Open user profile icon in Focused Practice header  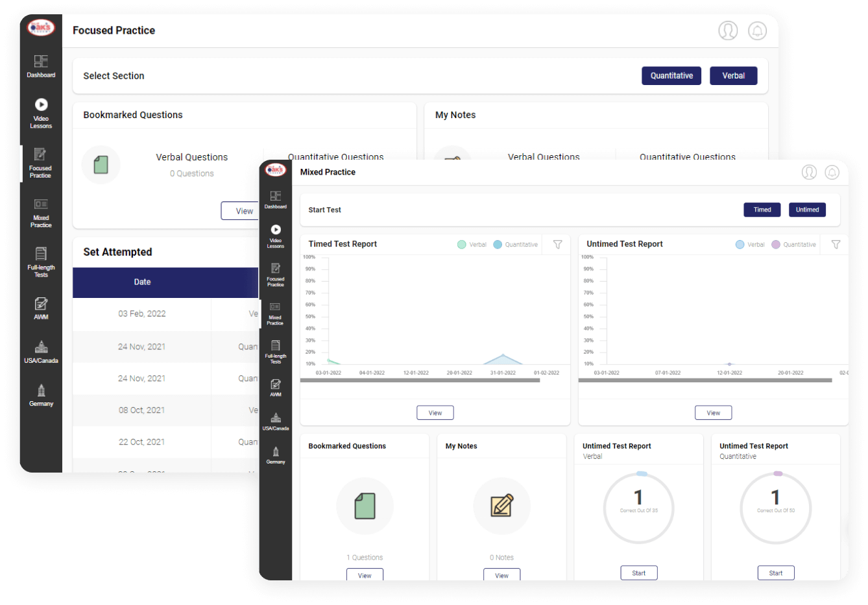pyautogui.click(x=728, y=31)
